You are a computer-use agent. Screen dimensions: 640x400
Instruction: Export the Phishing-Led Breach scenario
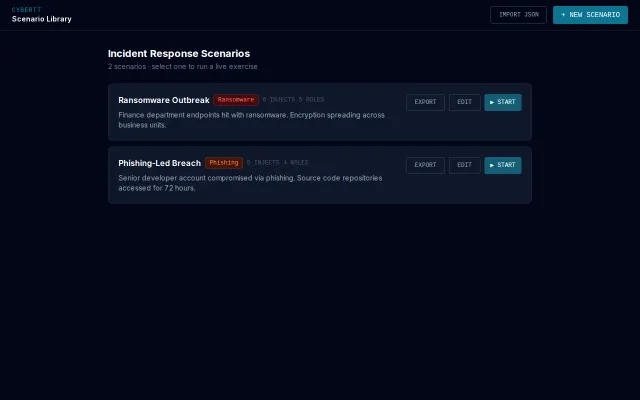tap(425, 165)
